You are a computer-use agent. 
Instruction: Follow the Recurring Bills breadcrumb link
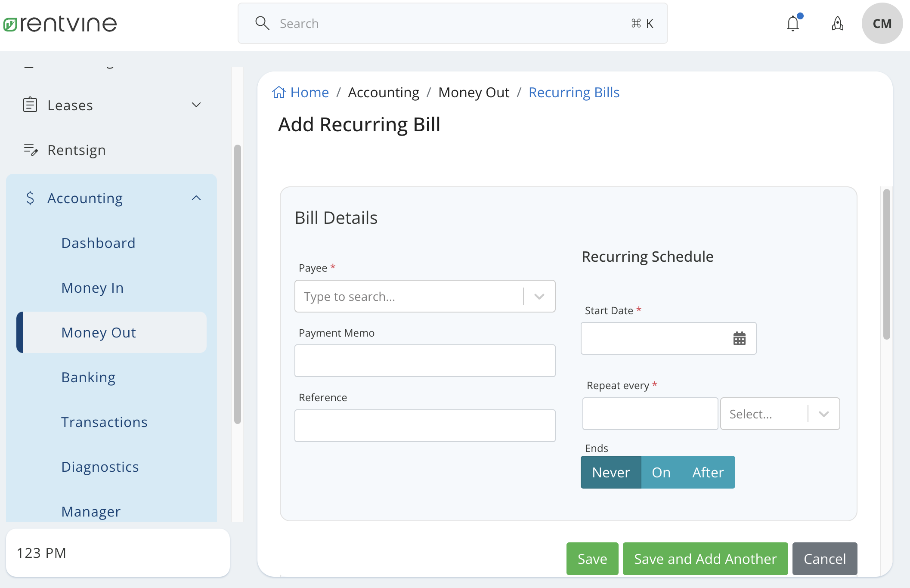tap(574, 92)
